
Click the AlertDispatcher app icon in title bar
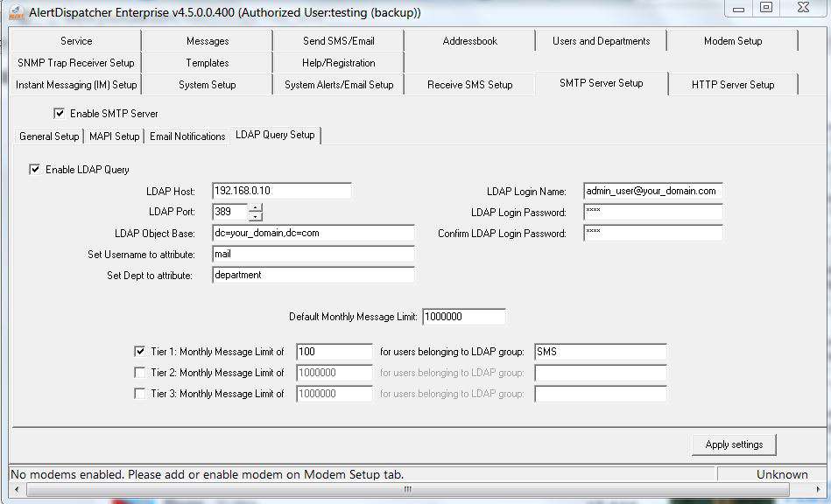(x=16, y=12)
